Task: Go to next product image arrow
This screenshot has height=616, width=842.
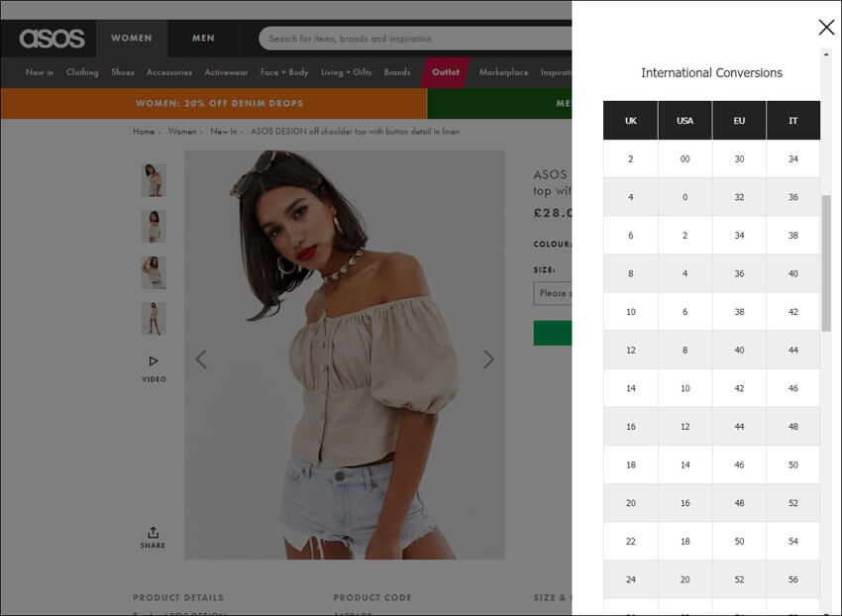Action: [488, 359]
